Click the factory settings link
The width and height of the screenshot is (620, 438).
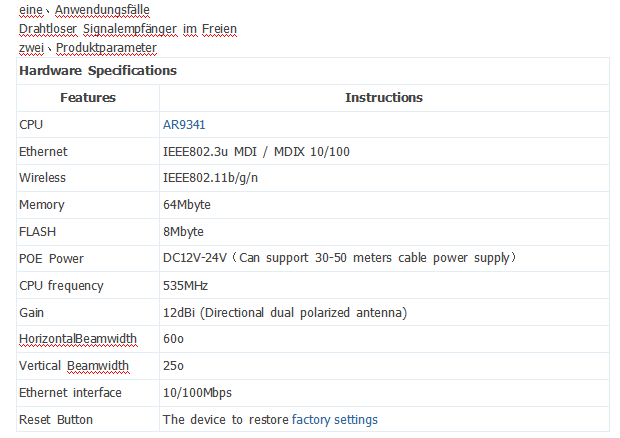click(334, 420)
